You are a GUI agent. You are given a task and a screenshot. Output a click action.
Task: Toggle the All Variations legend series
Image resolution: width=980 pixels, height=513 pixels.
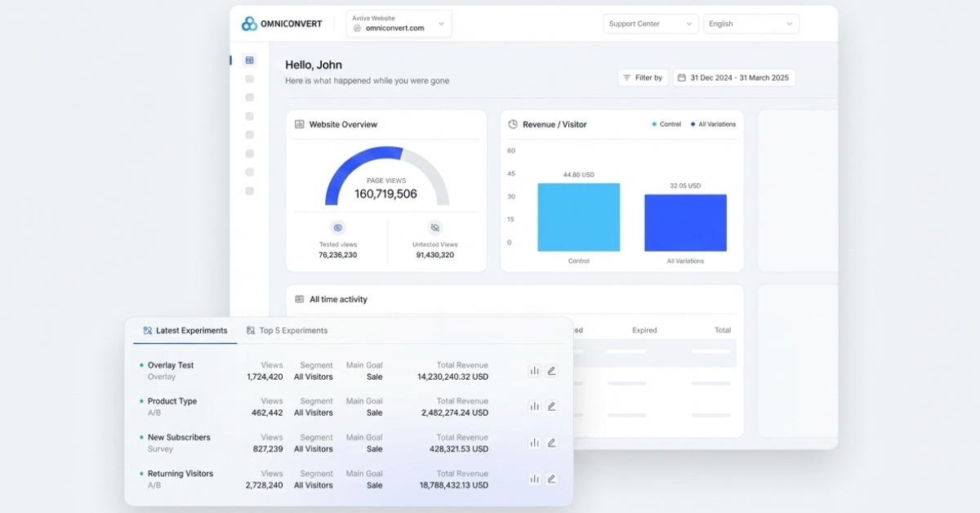click(712, 124)
